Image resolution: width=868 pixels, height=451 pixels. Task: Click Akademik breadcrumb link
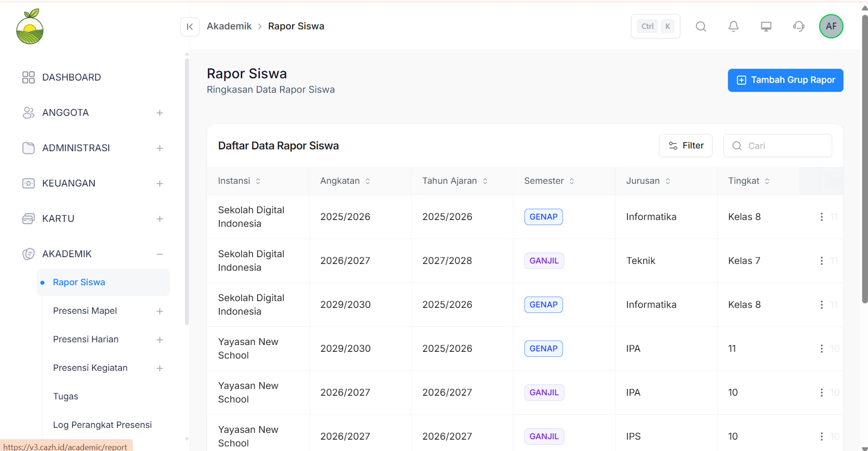[229, 26]
